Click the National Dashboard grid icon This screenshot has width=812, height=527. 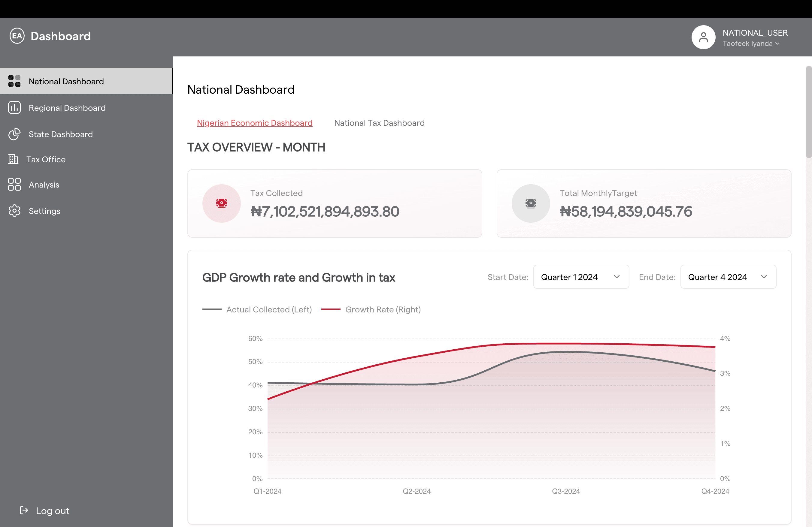pyautogui.click(x=14, y=81)
